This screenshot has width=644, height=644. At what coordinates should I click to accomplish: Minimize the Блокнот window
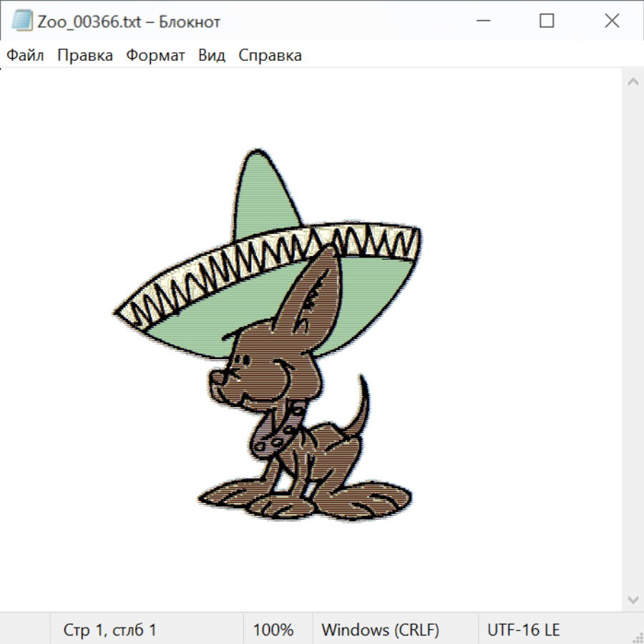tap(482, 21)
